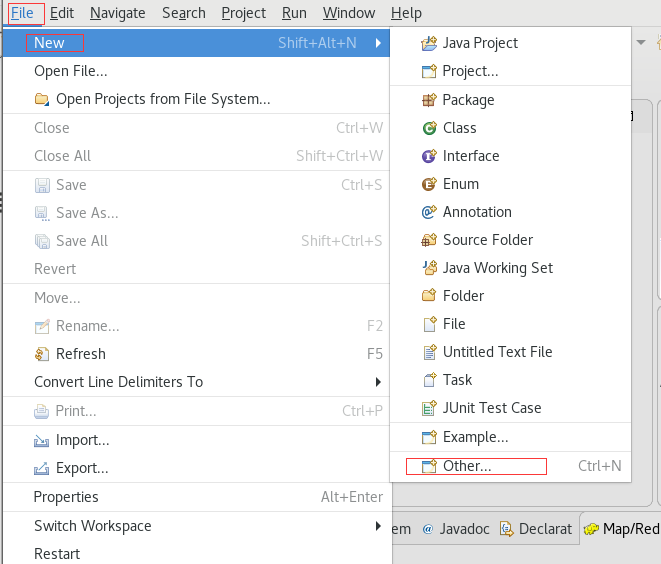Select the Enum label in submenu
661x564 pixels.
[461, 184]
